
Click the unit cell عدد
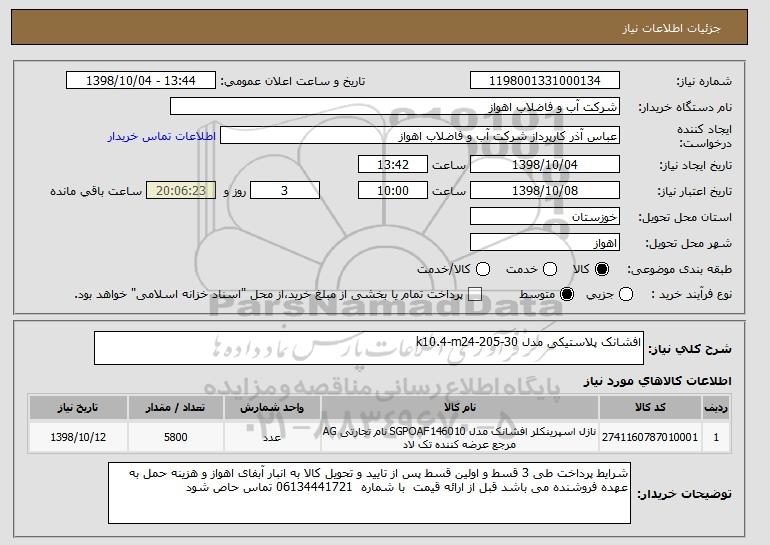click(x=272, y=437)
